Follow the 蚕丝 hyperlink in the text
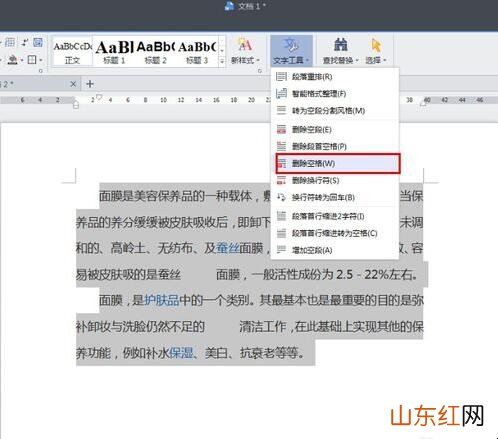The image size is (498, 439). pos(228,248)
